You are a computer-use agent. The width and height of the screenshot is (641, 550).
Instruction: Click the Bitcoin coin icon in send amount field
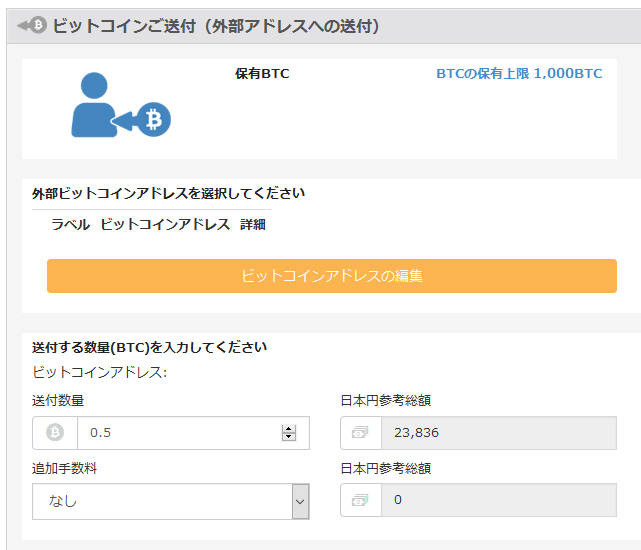[x=55, y=432]
